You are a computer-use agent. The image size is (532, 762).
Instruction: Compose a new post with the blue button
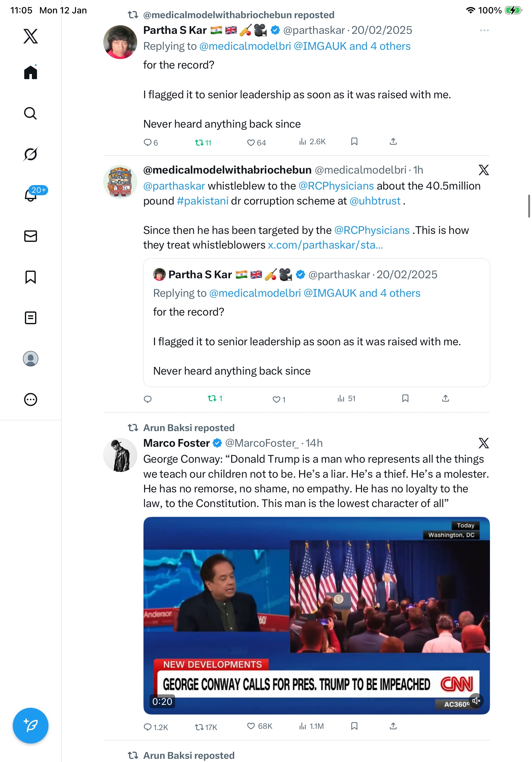click(x=31, y=725)
